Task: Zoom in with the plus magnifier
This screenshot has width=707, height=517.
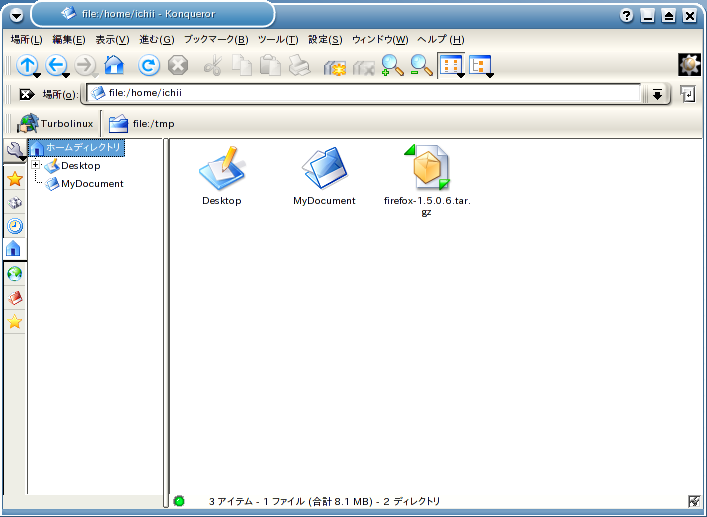Action: (x=392, y=65)
